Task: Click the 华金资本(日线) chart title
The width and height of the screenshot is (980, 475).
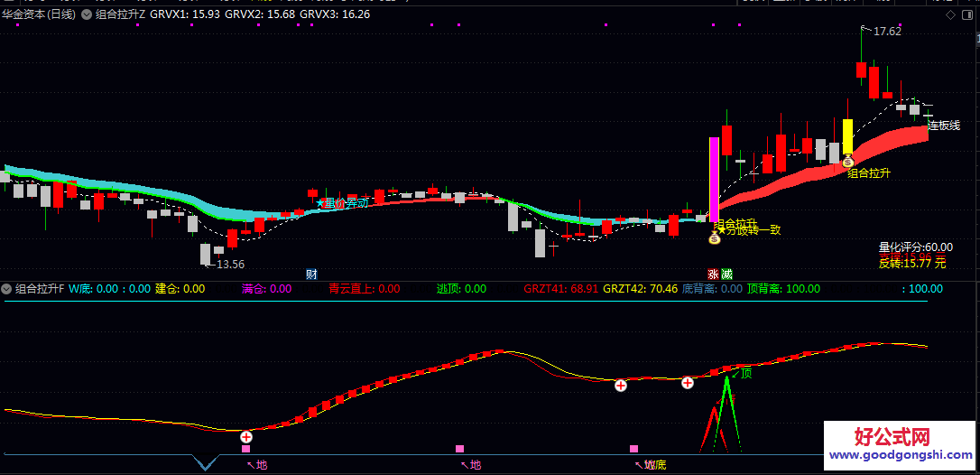Action: [39, 14]
